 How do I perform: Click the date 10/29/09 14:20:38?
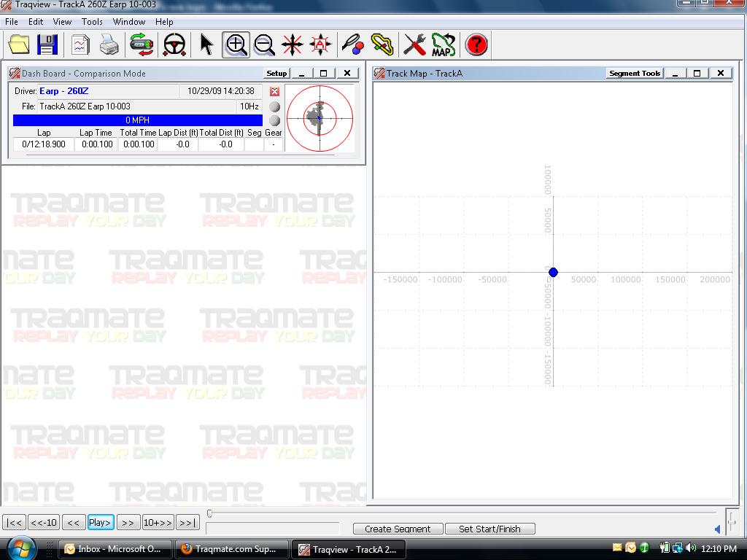pyautogui.click(x=221, y=91)
